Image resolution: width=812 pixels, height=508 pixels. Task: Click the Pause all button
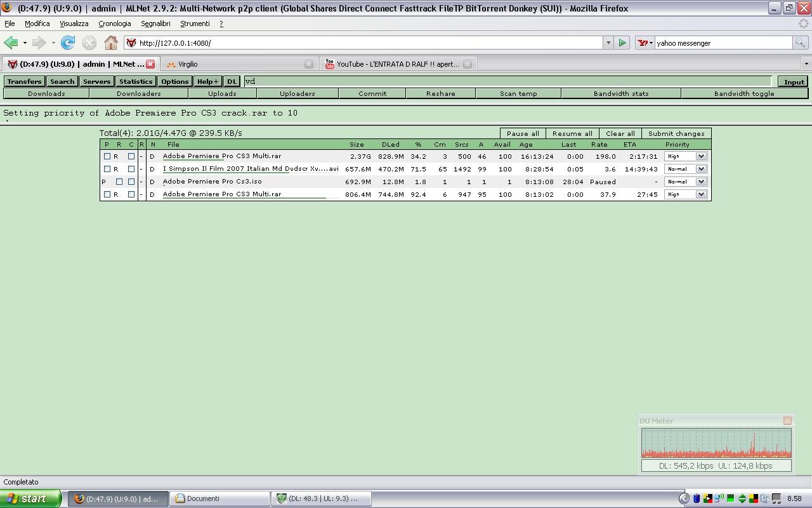523,133
